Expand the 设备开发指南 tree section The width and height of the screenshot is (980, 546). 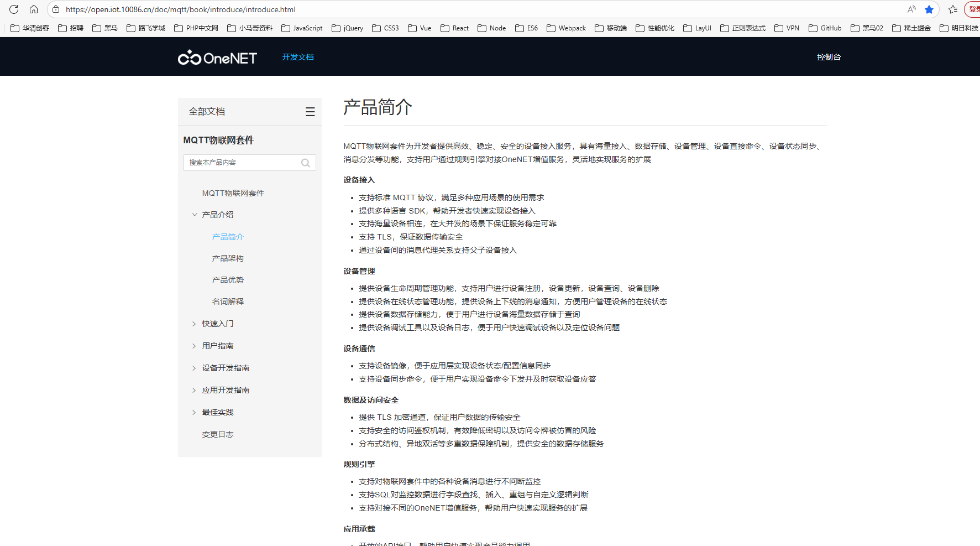tap(194, 368)
